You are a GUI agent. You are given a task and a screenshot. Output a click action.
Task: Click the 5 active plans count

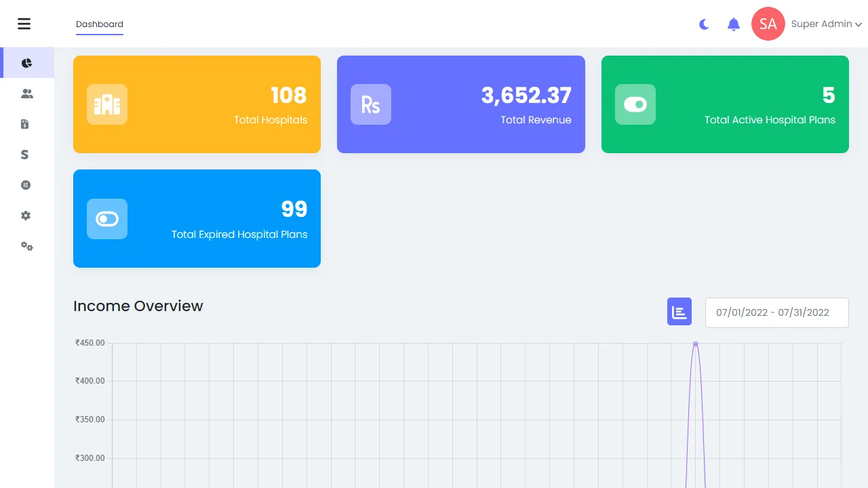click(829, 96)
